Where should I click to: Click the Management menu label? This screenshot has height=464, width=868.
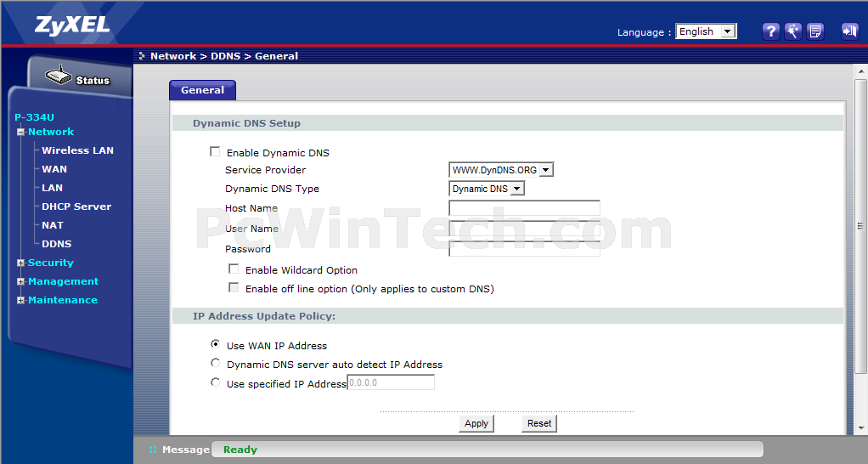point(63,281)
